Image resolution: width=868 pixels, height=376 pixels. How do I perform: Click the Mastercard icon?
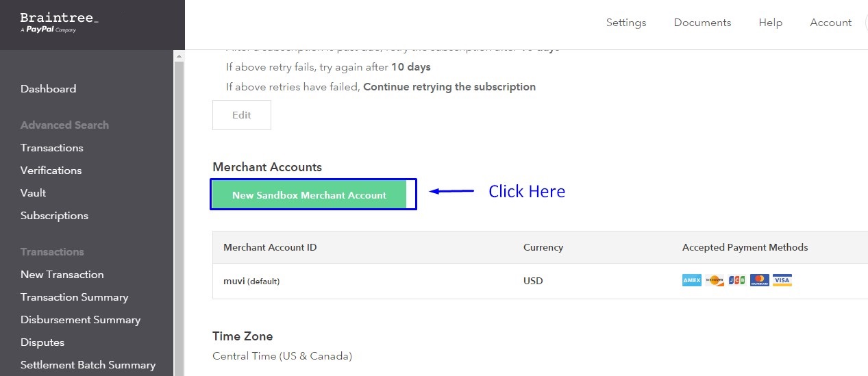(x=760, y=280)
